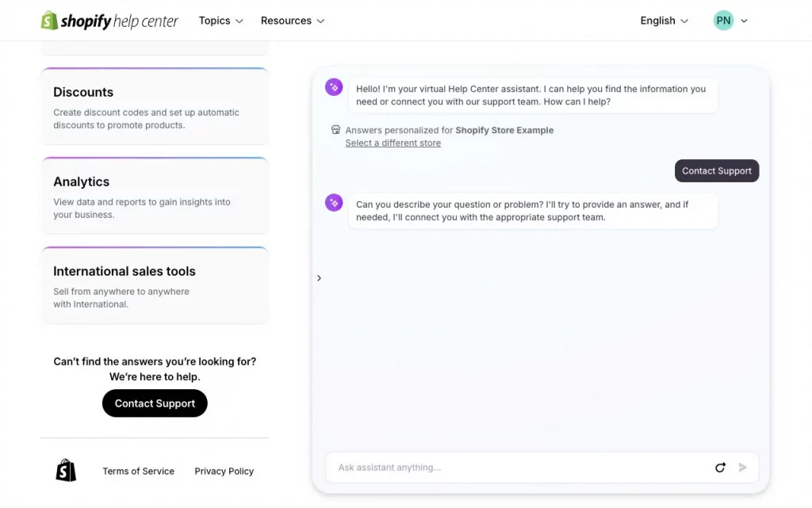812x508 pixels.
Task: Open the Analytics topic card
Action: point(155,196)
